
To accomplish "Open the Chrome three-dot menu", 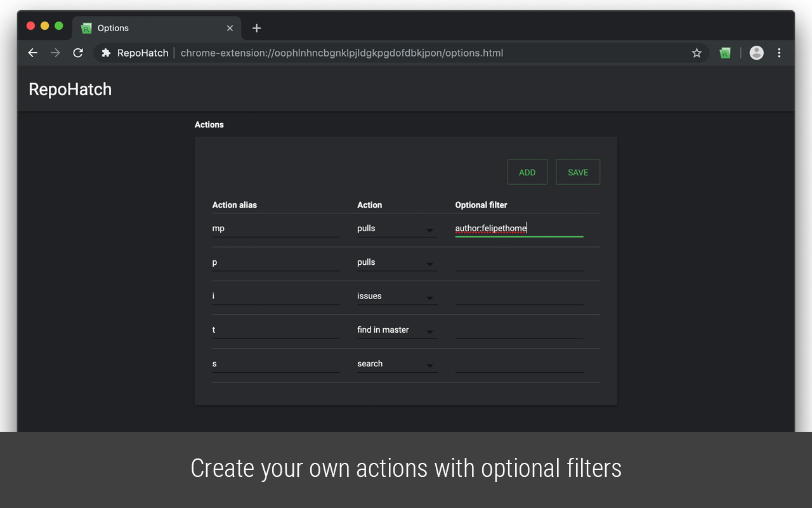I will click(x=779, y=53).
